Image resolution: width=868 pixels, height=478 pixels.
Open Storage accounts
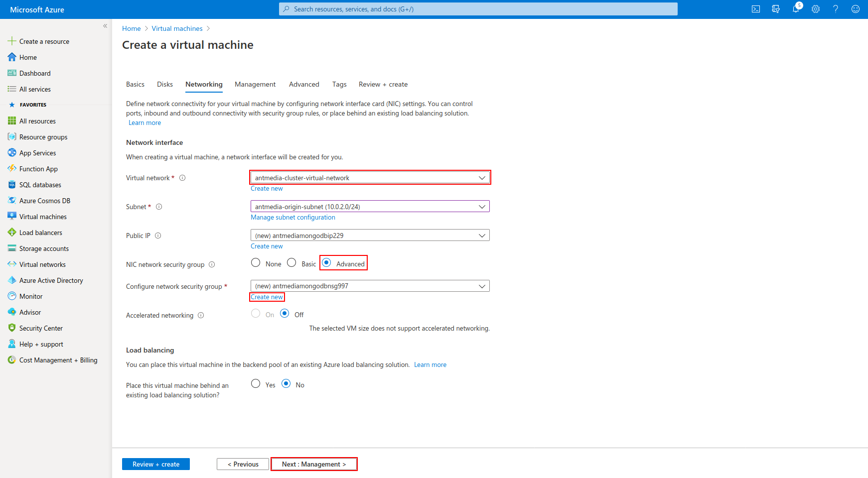pyautogui.click(x=44, y=248)
